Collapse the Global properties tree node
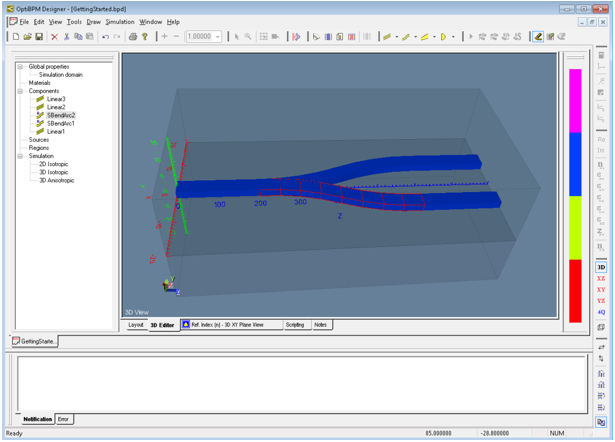Screen dimensions: 615x442 (19, 67)
